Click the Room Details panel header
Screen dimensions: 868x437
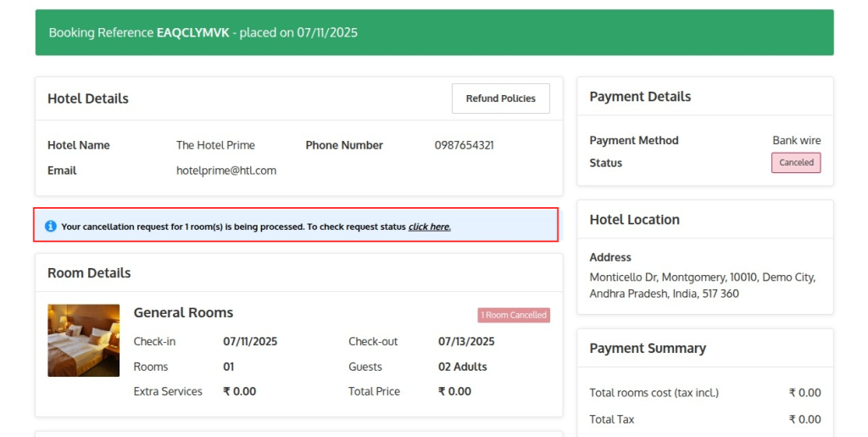tap(299, 272)
